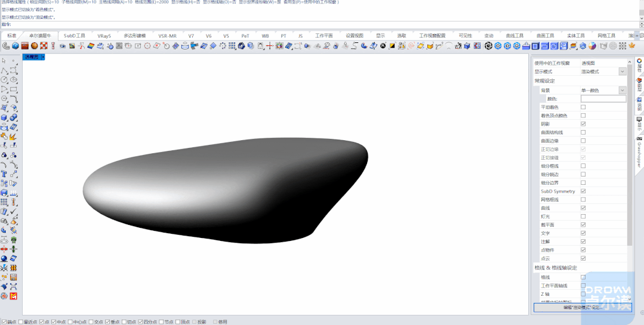Select the Box solid tool in left sidebar
The image size is (644, 325).
click(4, 117)
